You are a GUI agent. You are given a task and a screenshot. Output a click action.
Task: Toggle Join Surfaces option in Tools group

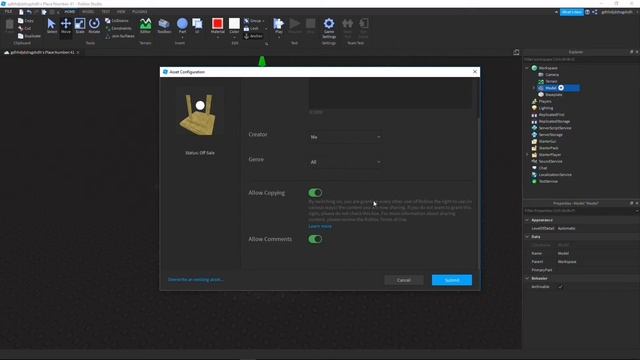point(120,36)
